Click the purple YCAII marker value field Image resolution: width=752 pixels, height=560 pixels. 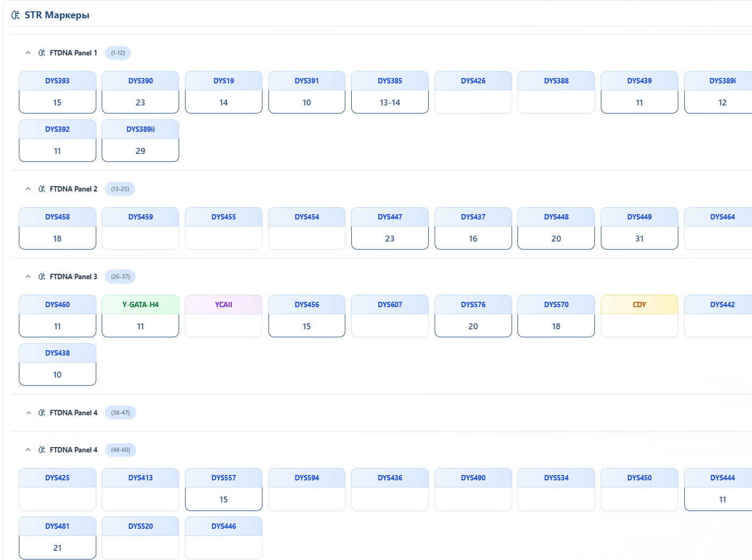[223, 326]
